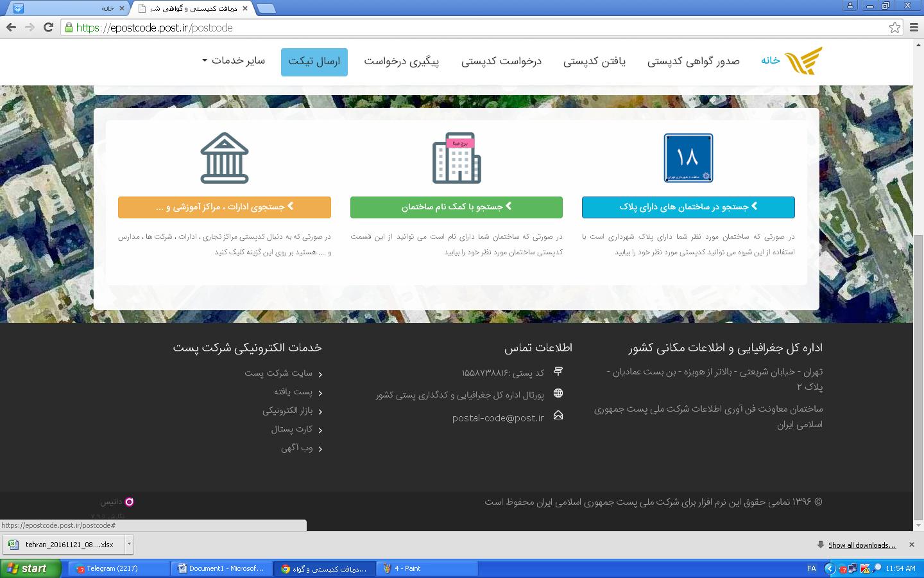The image size is (924, 578).
Task: Open the tehran_20161121 xlsx download
Action: click(64, 544)
